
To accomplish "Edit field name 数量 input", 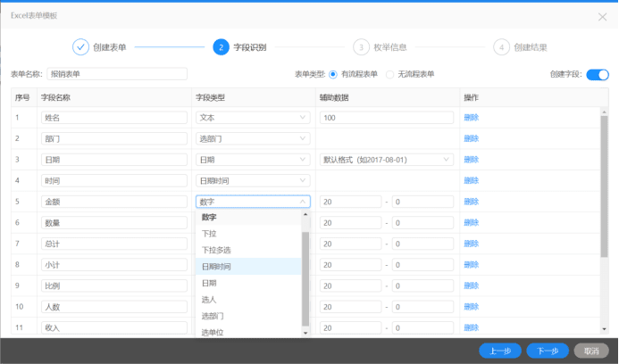I will (114, 223).
